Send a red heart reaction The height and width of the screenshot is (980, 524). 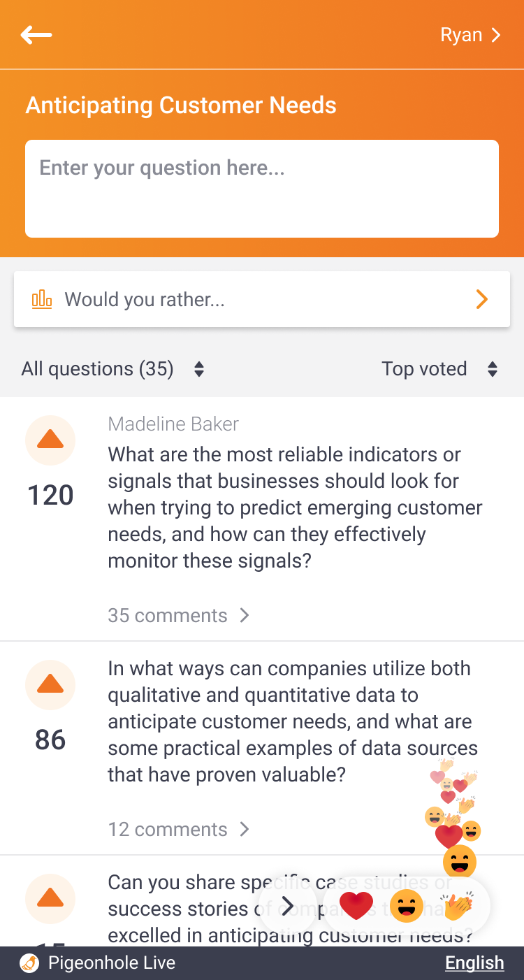(x=356, y=907)
